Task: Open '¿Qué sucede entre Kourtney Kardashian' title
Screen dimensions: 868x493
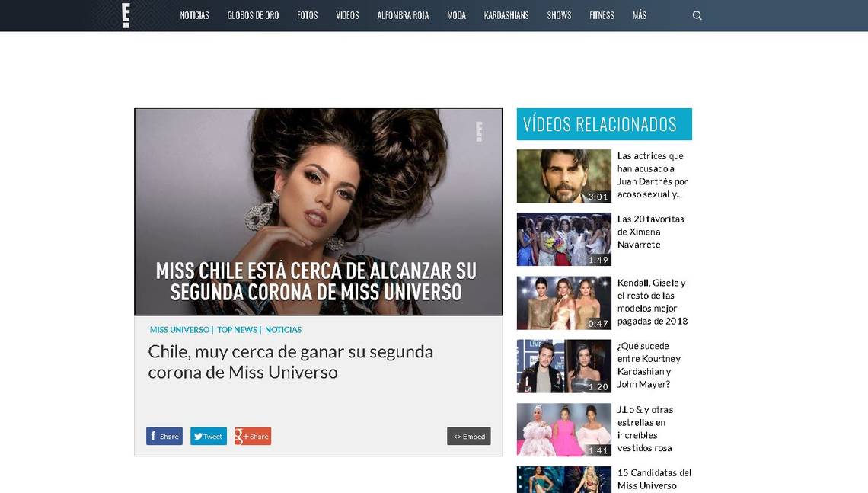Action: click(649, 365)
